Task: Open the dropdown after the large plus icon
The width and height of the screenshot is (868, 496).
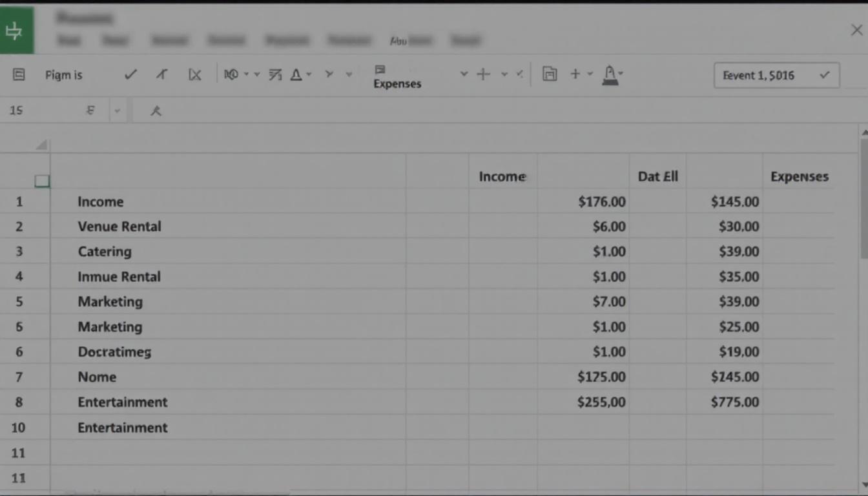Action: [504, 75]
